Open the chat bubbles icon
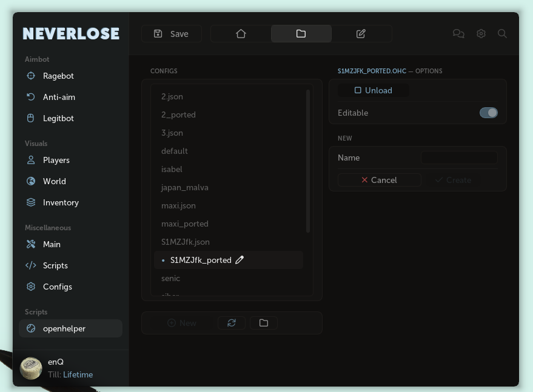533x392 pixels. pyautogui.click(x=458, y=34)
